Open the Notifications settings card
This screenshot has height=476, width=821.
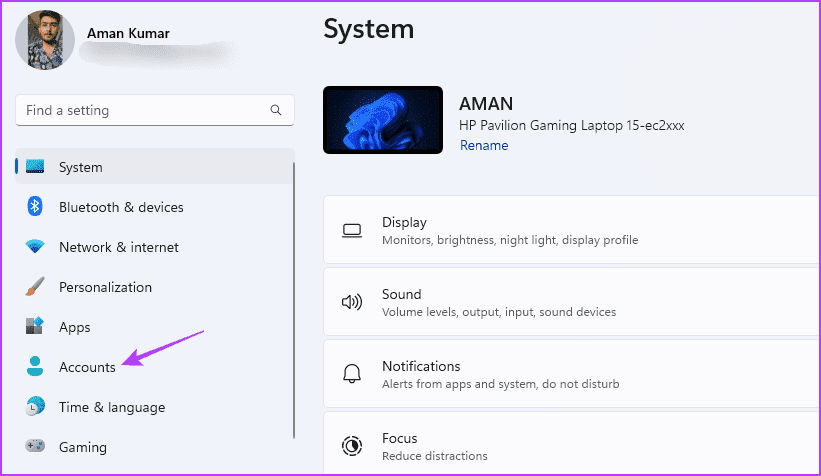[572, 373]
